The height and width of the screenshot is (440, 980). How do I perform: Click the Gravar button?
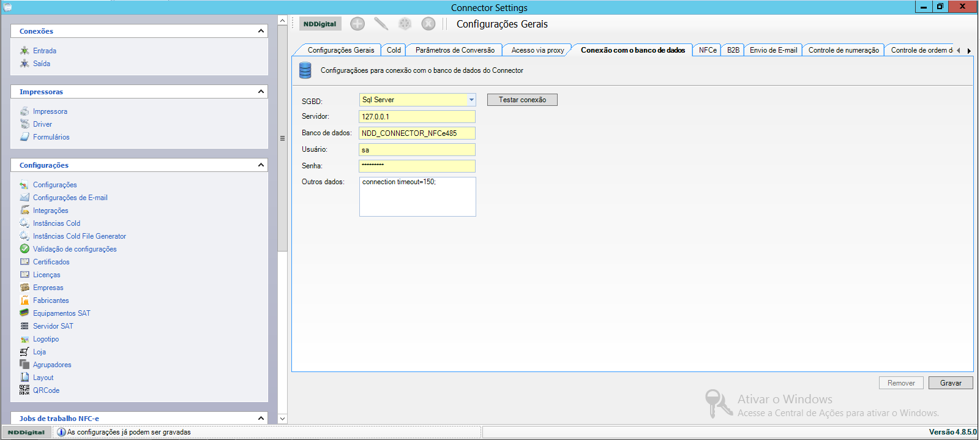(950, 383)
